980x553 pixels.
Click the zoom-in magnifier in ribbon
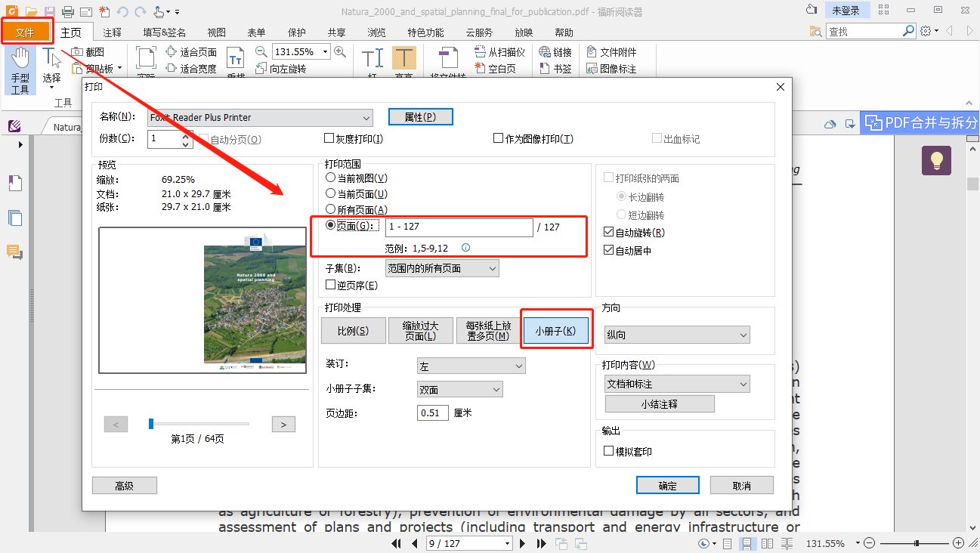[340, 51]
